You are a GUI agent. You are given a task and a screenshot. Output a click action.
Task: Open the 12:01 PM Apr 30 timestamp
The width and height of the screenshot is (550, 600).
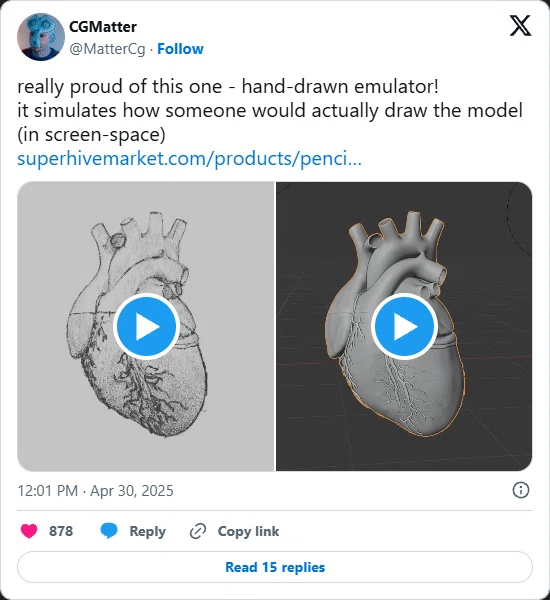tap(95, 491)
